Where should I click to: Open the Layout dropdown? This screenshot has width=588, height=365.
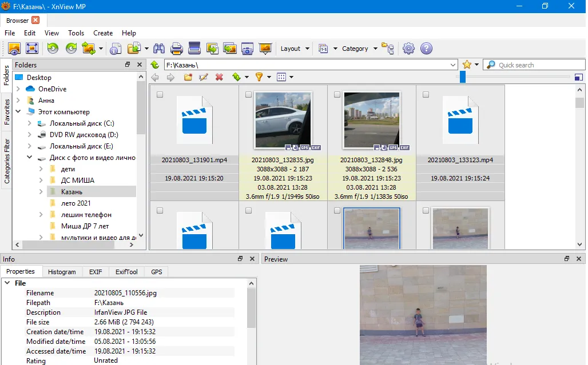click(295, 49)
